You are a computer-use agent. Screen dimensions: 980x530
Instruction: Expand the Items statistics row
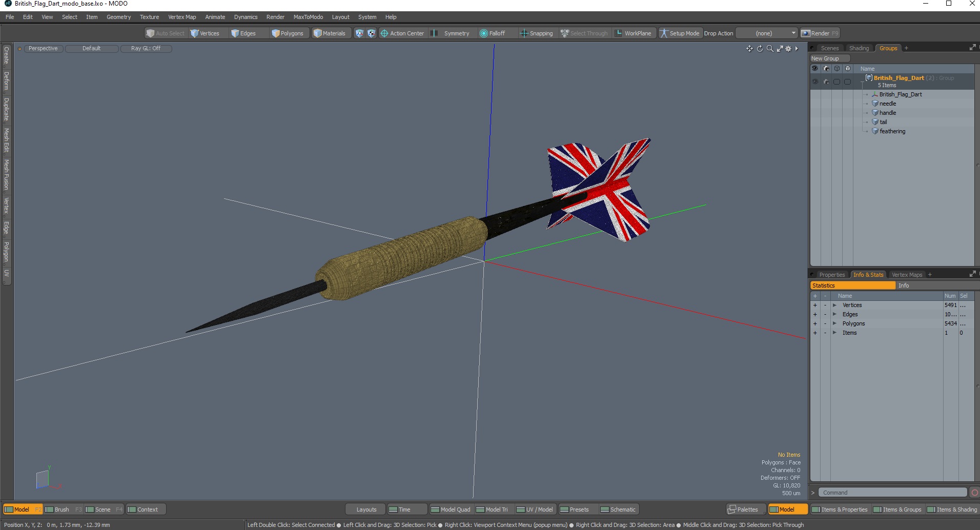(834, 333)
